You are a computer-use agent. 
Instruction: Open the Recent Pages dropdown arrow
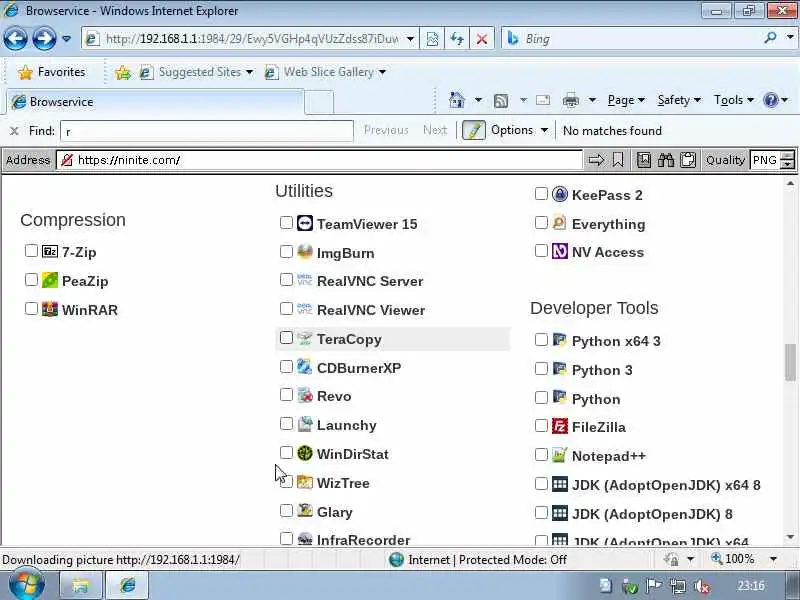tap(66, 39)
